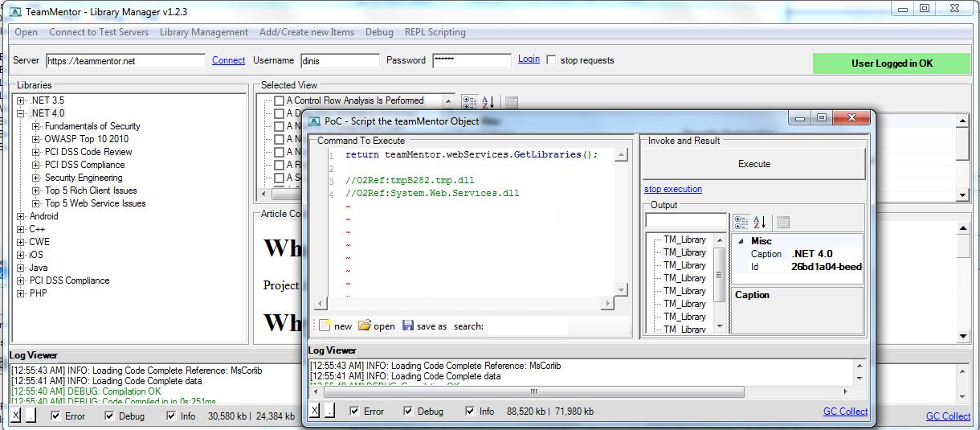Click the PoC log viewer horizontal scrollbar

[x=530, y=392]
